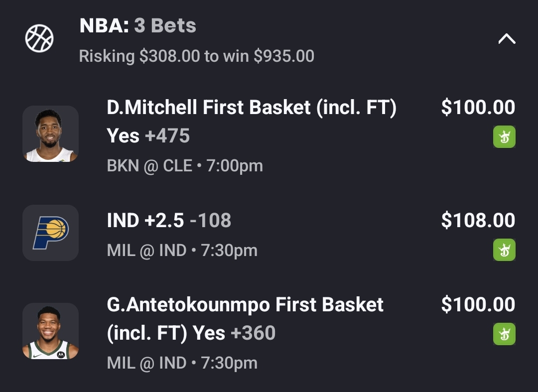The image size is (538, 392).
Task: Click the "NBA: 3 Bets" header title
Action: coord(138,25)
